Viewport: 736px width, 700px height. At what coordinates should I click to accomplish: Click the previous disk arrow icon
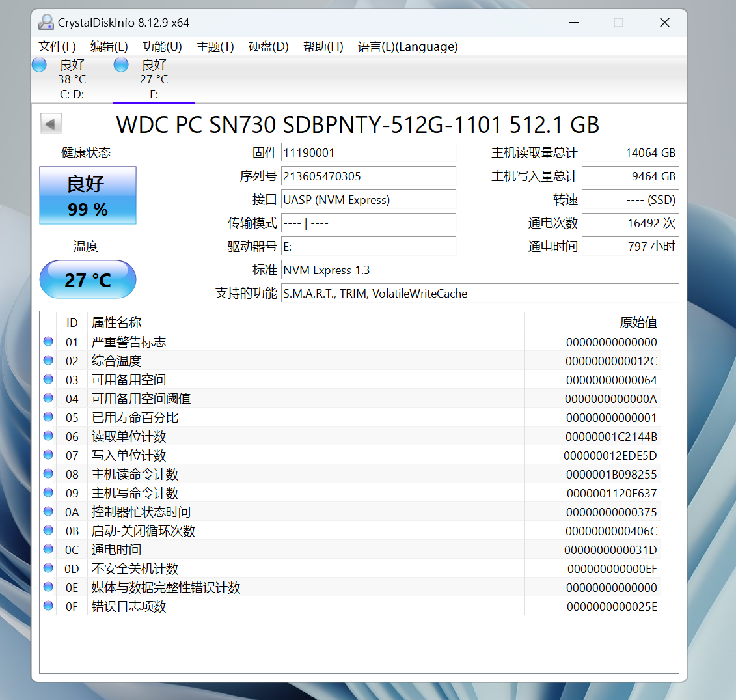pyautogui.click(x=51, y=124)
